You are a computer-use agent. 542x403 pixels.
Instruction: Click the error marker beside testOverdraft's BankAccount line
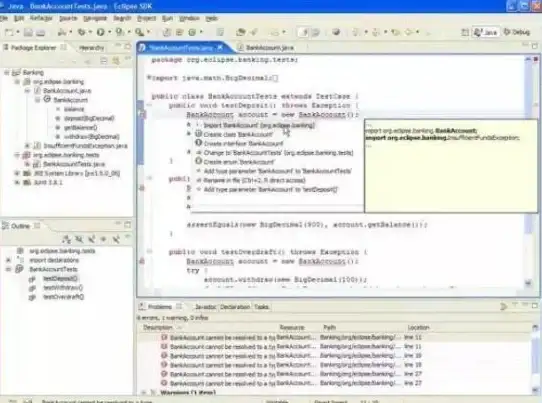point(142,261)
